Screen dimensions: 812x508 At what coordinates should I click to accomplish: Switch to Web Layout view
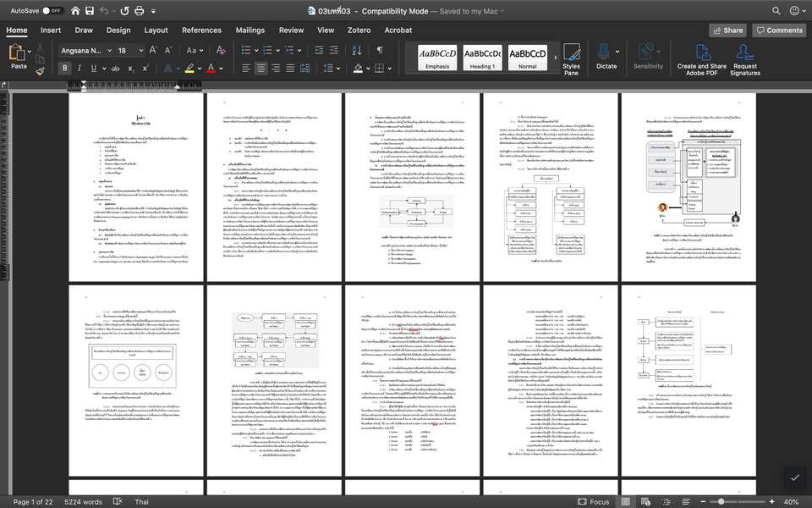pyautogui.click(x=645, y=501)
